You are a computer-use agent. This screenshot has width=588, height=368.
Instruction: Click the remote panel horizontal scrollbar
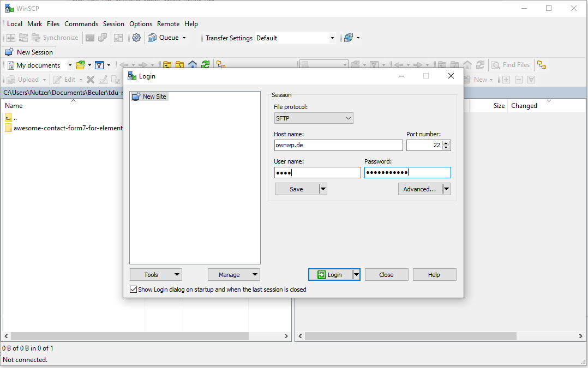tap(410, 336)
